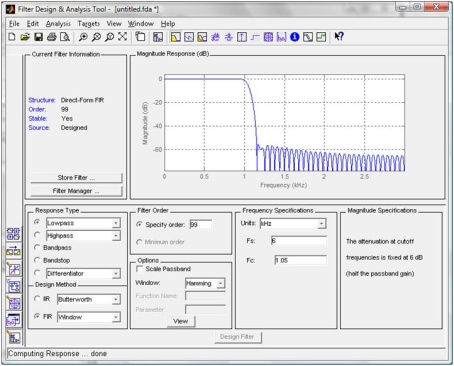This screenshot has width=454, height=366.
Task: Select the Zoom In magnifier icon
Action: (x=83, y=37)
